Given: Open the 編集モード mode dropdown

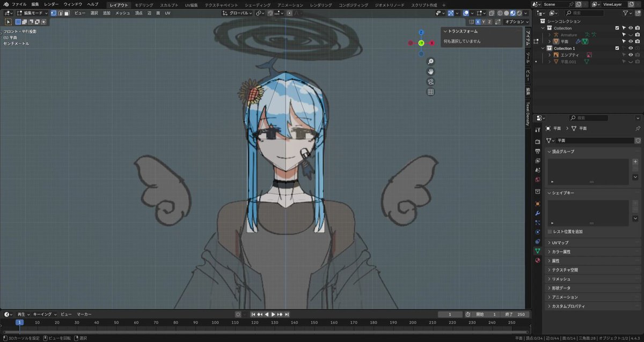Looking at the screenshot, I should tap(32, 13).
